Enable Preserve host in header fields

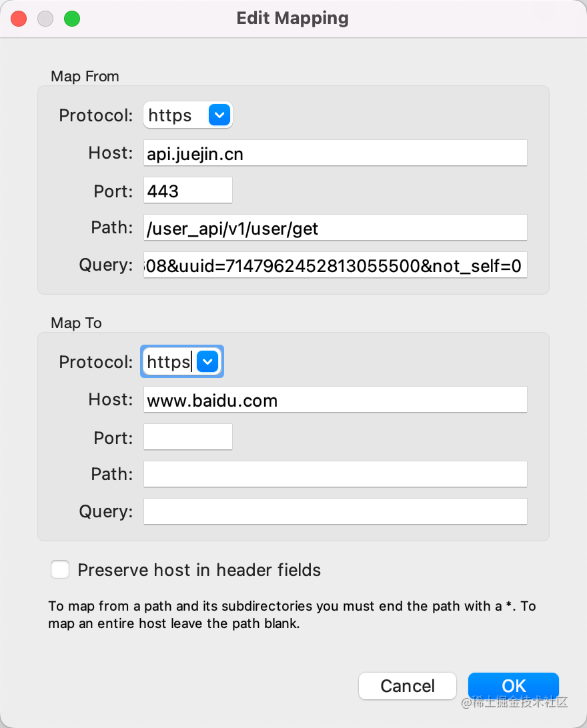click(60, 569)
